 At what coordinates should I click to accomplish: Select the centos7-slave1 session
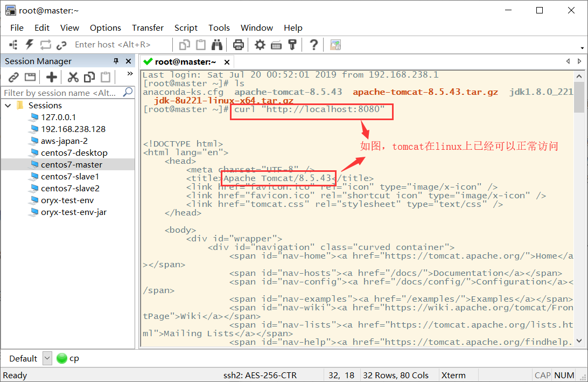click(70, 176)
